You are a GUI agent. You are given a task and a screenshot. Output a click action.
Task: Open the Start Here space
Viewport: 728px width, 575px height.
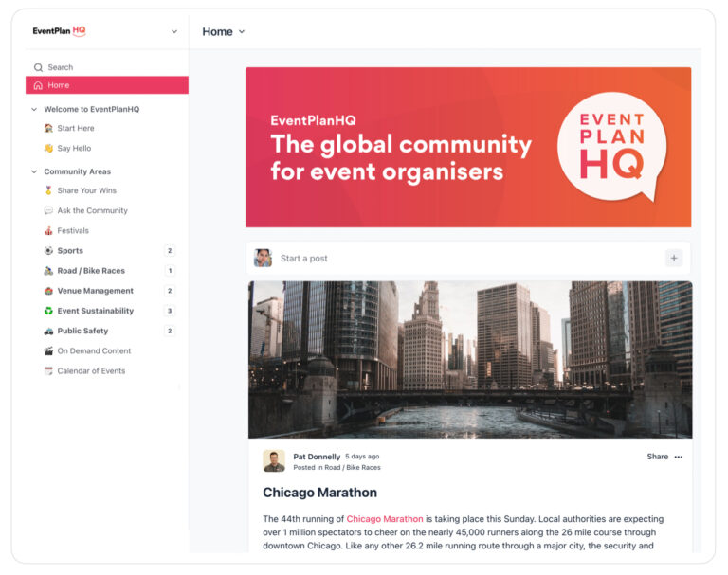pos(76,128)
